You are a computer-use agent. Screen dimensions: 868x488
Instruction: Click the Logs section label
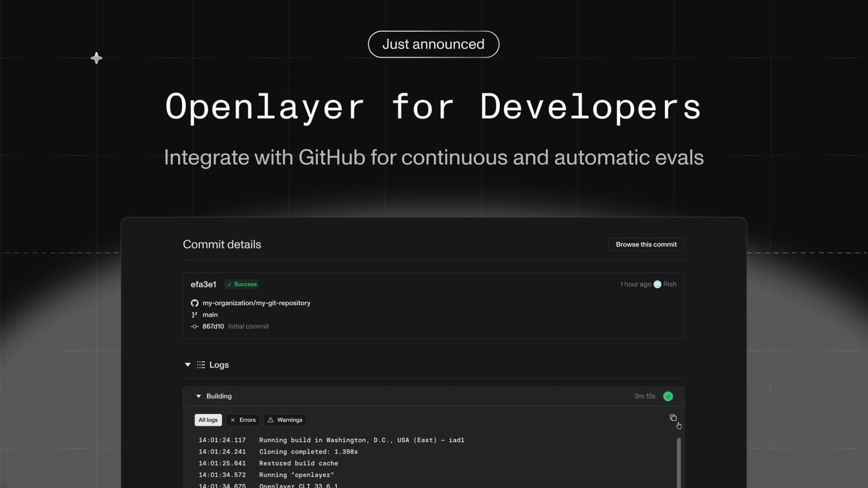point(219,365)
